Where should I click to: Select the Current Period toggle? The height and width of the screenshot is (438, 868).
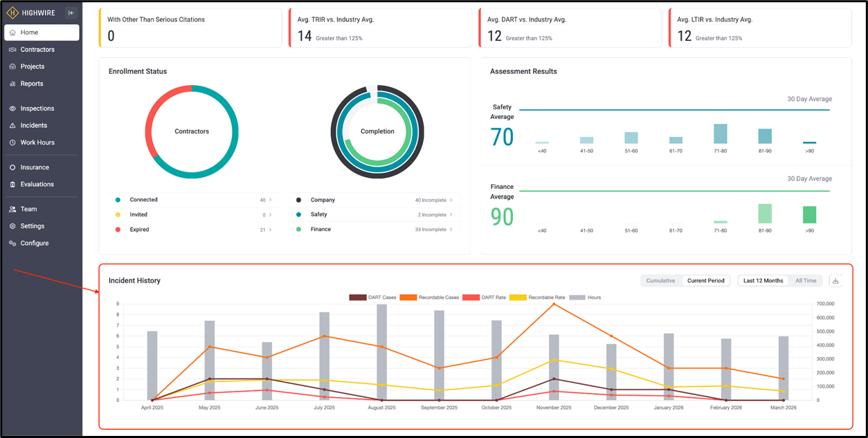(x=705, y=281)
